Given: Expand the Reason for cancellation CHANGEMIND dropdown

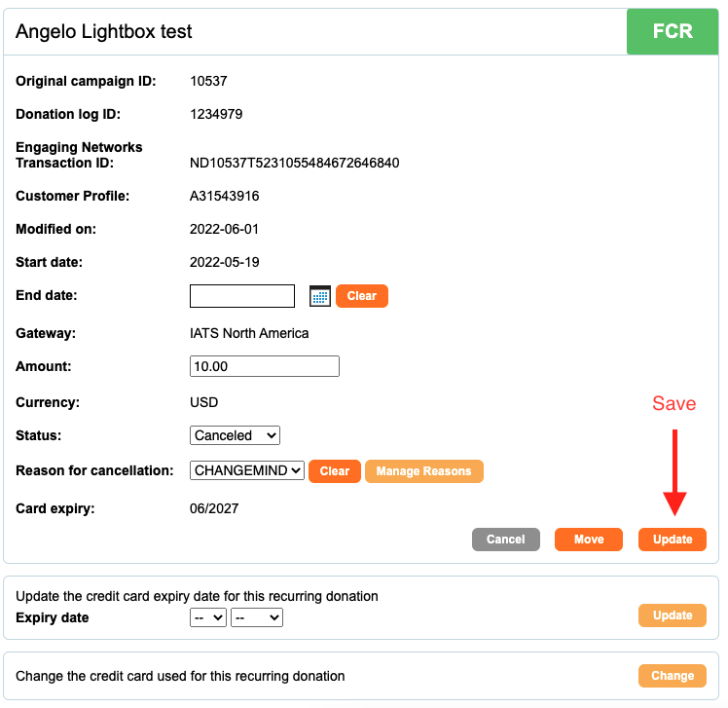Looking at the screenshot, I should coord(247,470).
